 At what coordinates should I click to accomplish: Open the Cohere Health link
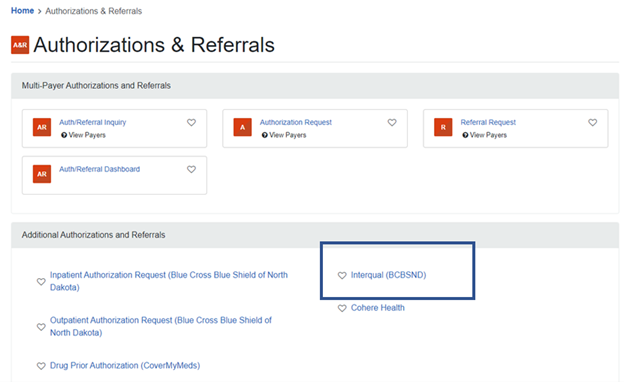[378, 308]
